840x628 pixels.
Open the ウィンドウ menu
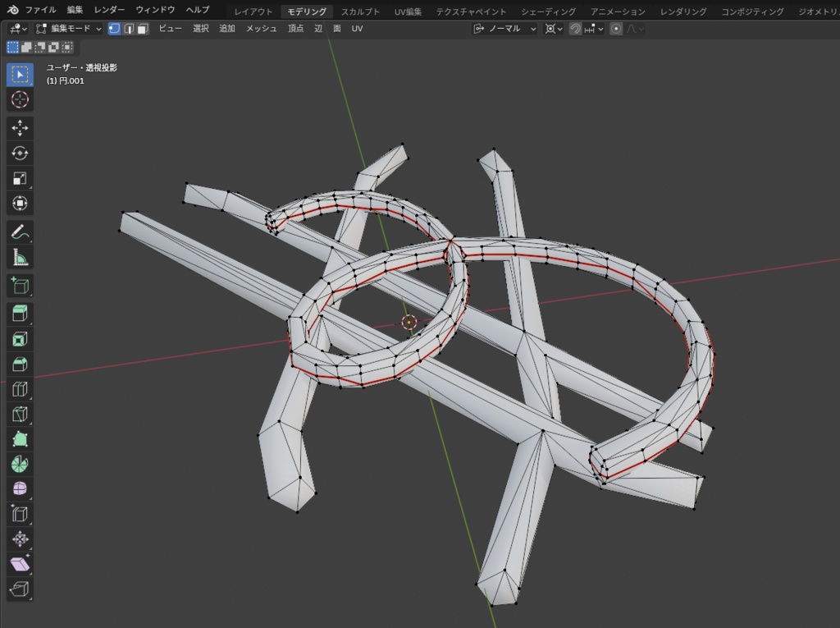coord(155,10)
